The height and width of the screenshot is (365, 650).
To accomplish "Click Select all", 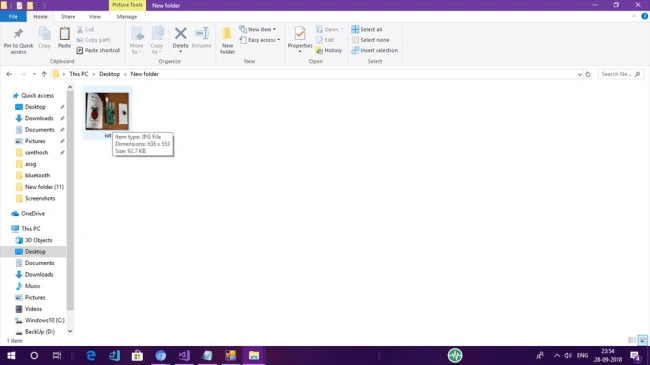I will pos(367,29).
